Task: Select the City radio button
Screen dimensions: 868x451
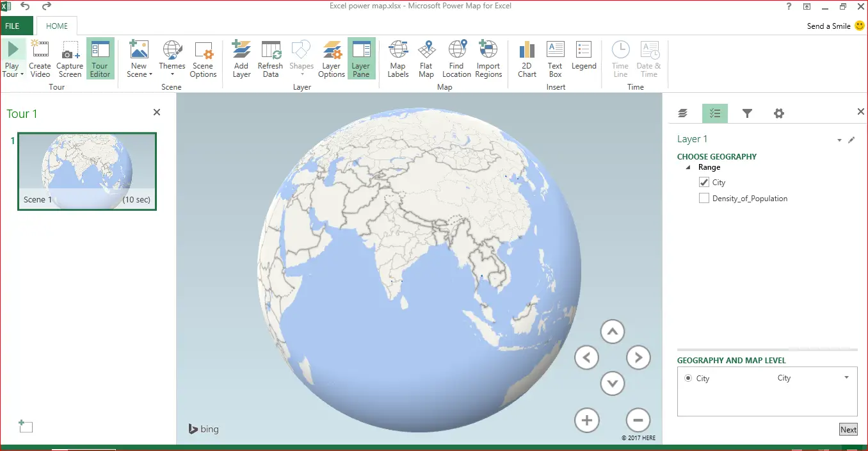Action: pyautogui.click(x=688, y=379)
